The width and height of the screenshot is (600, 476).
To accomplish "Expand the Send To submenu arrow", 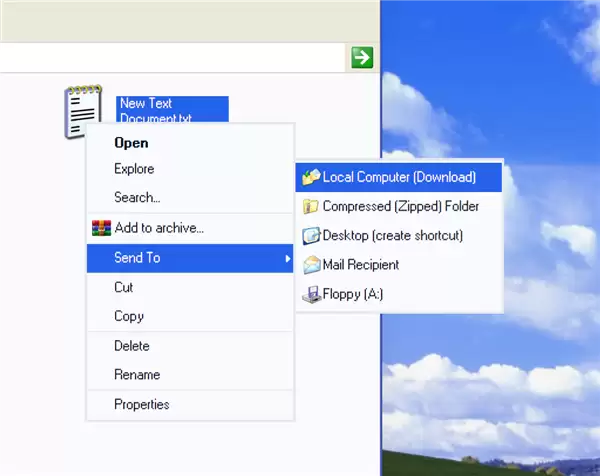I will pyautogui.click(x=287, y=259).
